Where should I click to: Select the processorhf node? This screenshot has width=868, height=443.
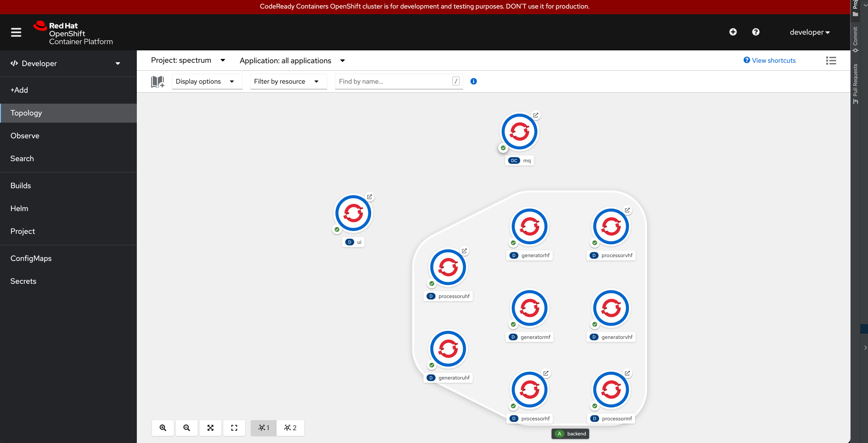point(530,390)
